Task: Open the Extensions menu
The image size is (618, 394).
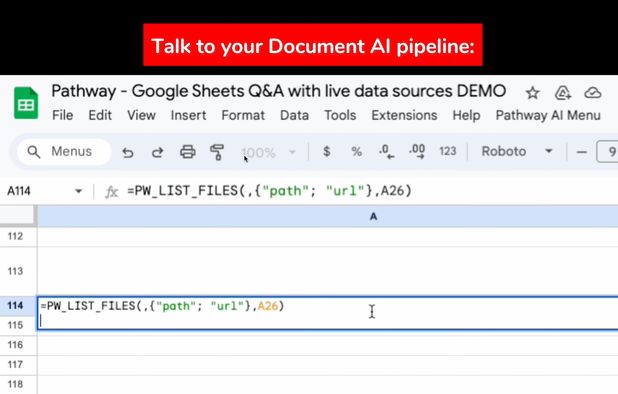Action: (x=404, y=115)
